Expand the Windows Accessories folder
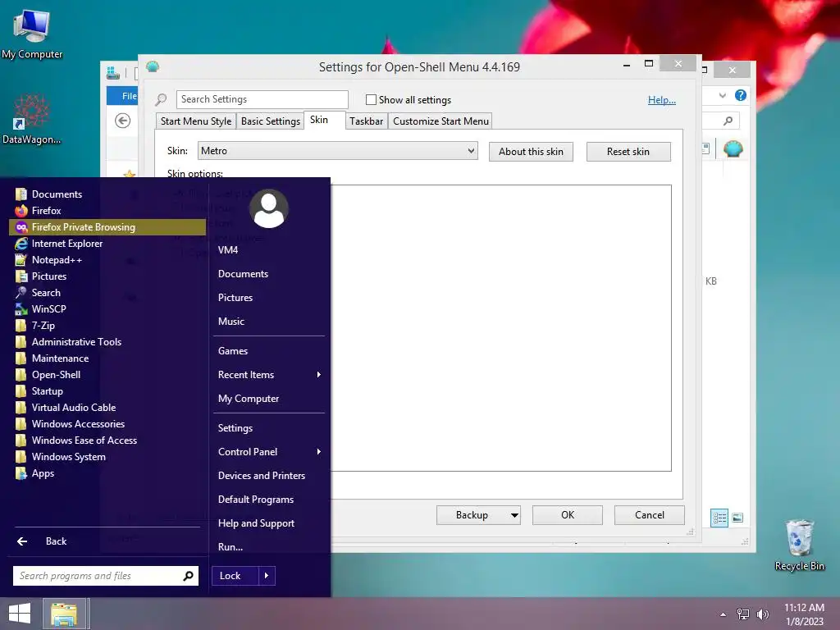840x630 pixels. tap(107, 424)
